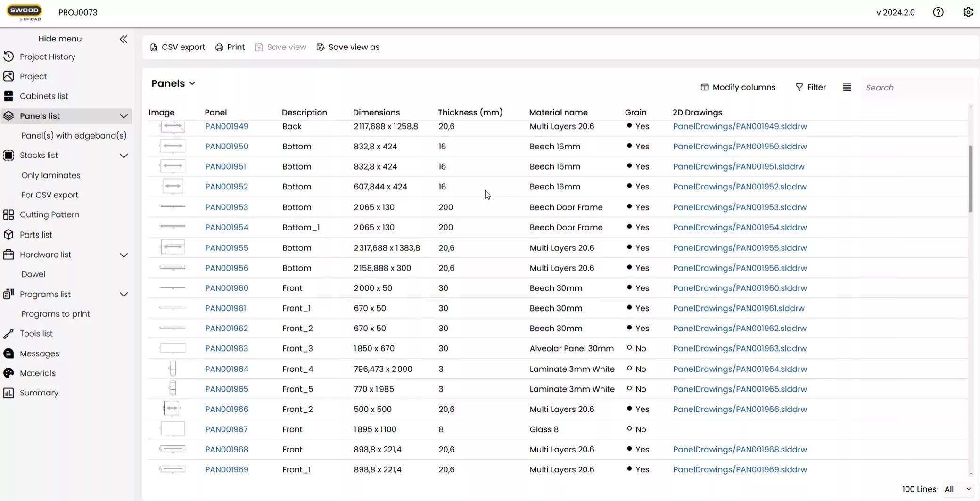Click 'Glass 8' material cell

tap(544, 429)
